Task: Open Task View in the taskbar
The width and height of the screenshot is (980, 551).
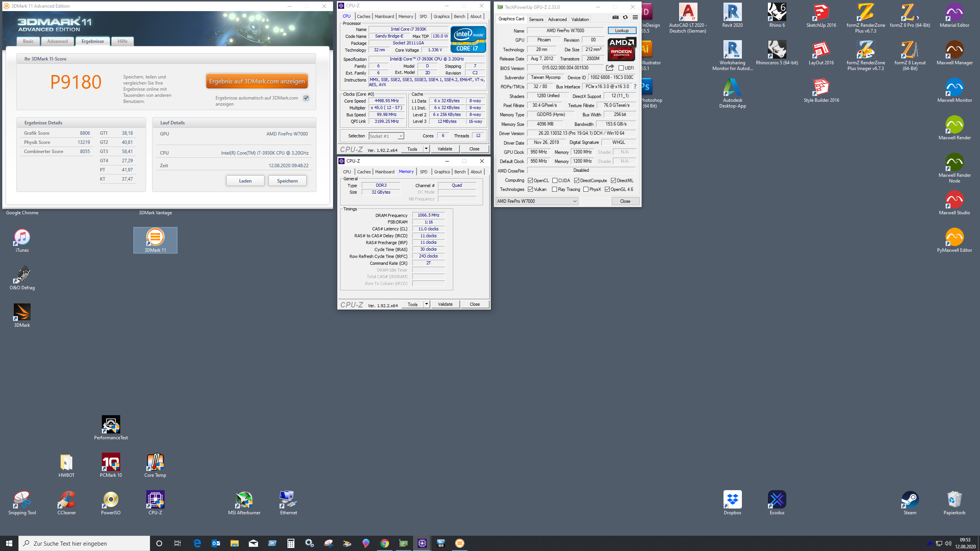Action: [178, 543]
